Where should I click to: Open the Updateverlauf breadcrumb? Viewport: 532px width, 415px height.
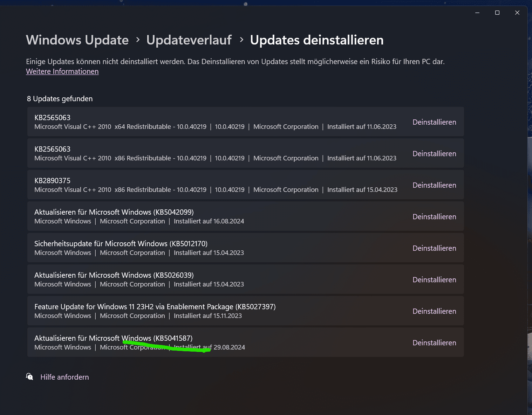click(189, 40)
